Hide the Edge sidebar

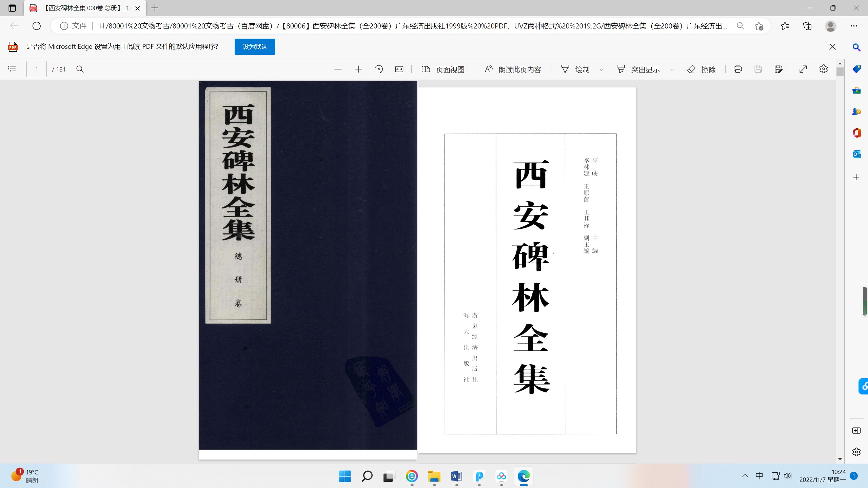[856, 430]
